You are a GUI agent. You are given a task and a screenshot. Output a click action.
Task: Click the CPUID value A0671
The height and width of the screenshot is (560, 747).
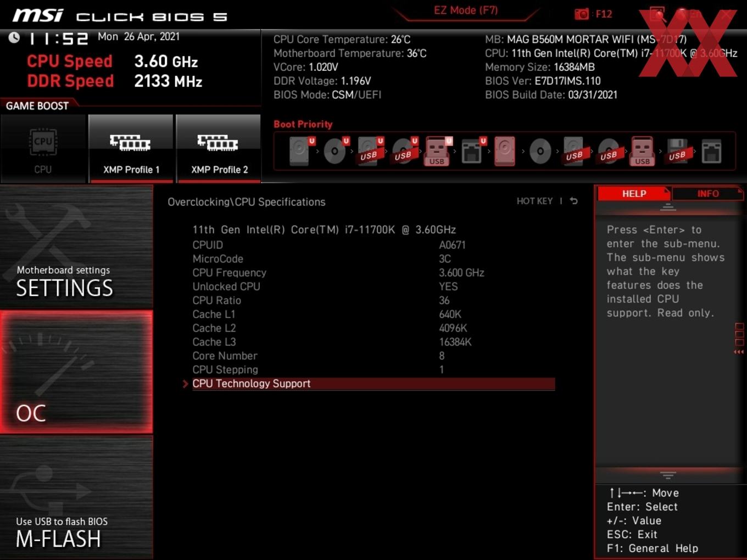click(452, 245)
